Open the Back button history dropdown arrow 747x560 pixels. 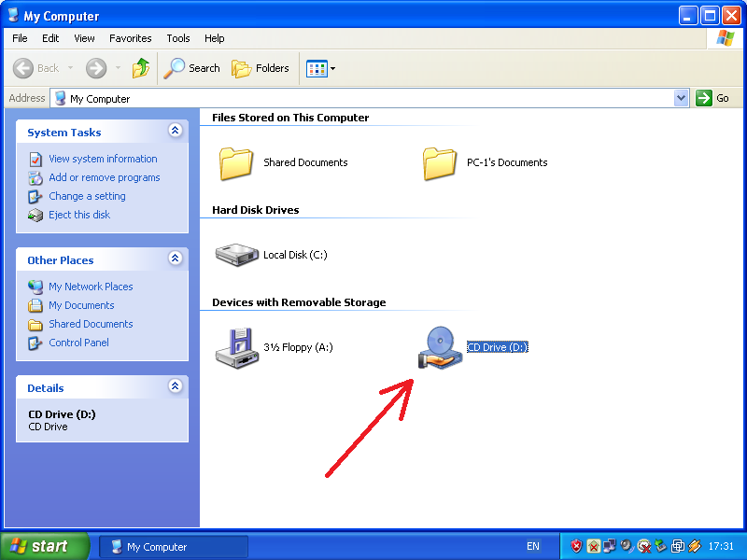coord(71,68)
